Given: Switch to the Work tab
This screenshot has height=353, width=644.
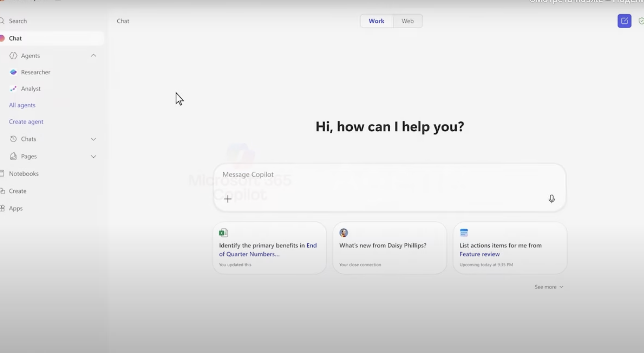Looking at the screenshot, I should (x=376, y=21).
